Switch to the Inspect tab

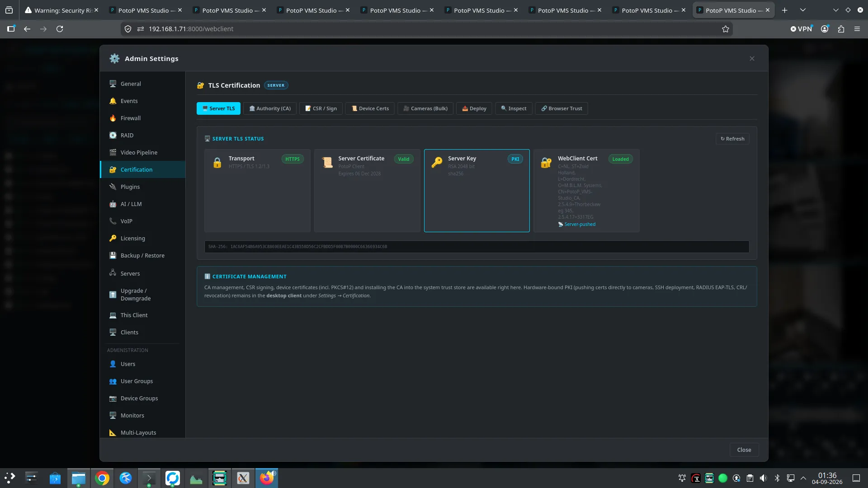tap(514, 108)
